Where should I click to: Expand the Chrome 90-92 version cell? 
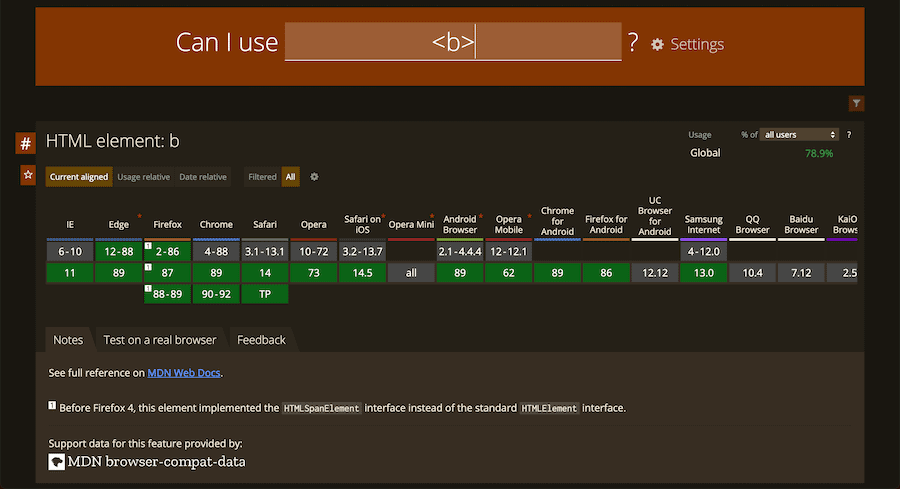(216, 294)
